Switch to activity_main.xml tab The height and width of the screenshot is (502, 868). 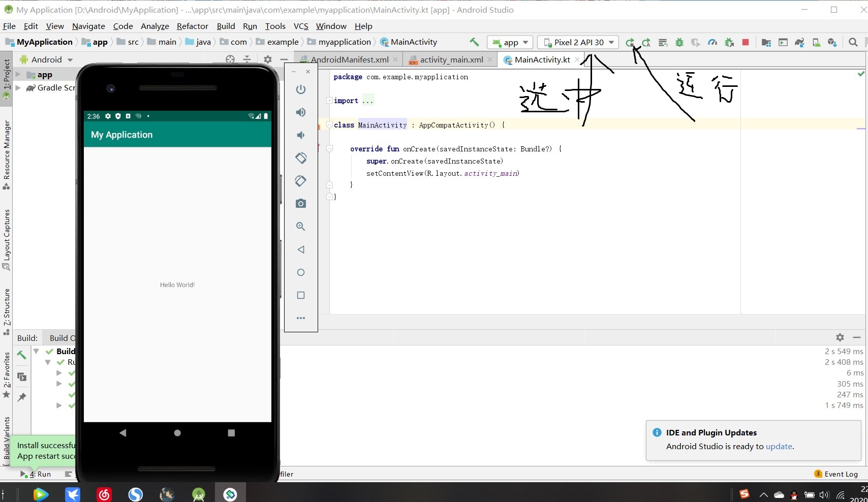pyautogui.click(x=450, y=59)
